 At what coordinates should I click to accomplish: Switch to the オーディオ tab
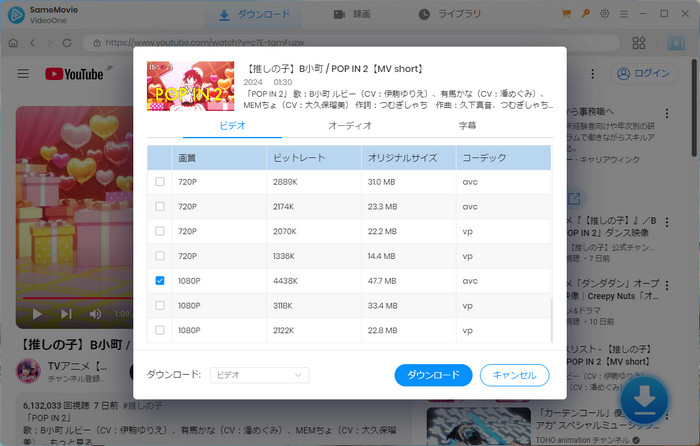coord(350,126)
